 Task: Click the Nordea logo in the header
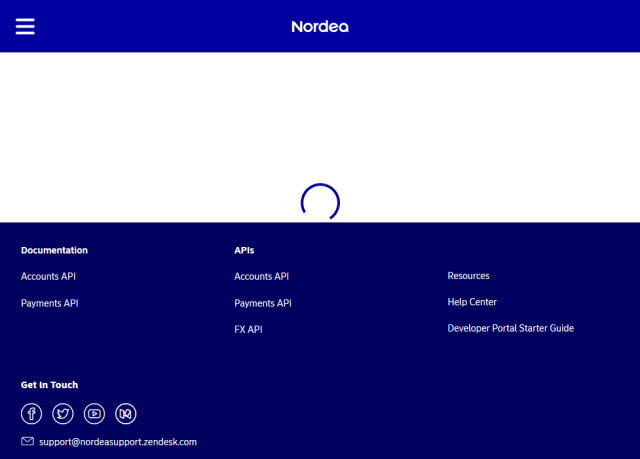320,27
